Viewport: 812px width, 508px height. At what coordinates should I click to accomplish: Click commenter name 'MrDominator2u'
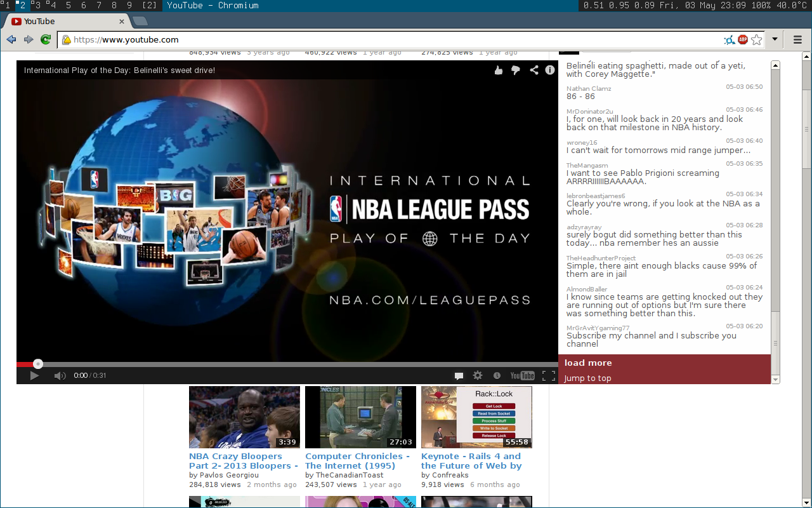[x=590, y=112]
